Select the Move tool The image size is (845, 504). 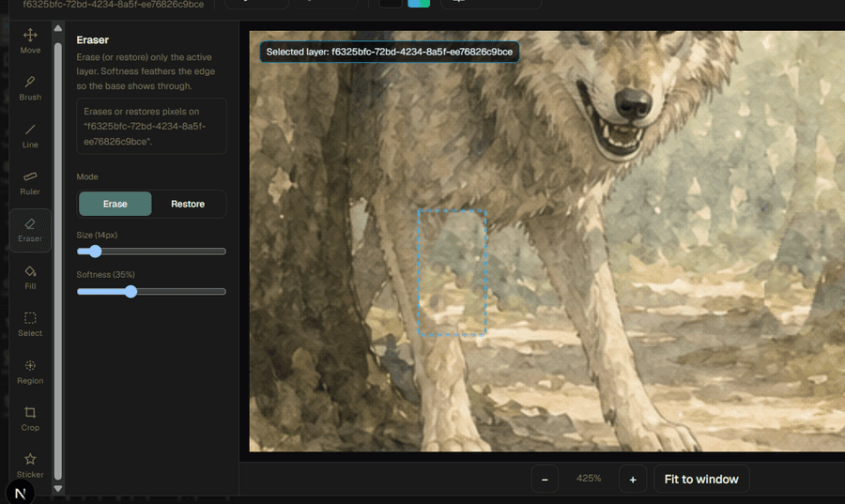coord(30,41)
